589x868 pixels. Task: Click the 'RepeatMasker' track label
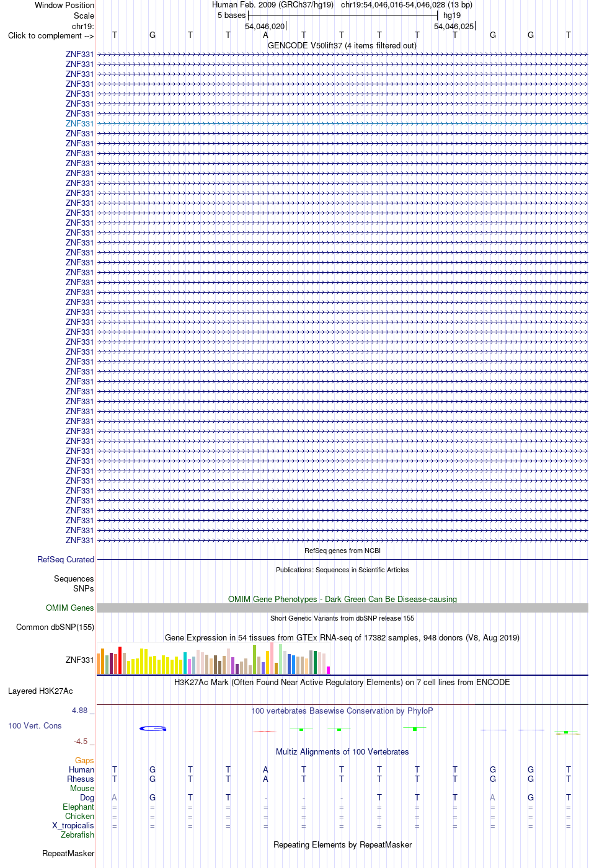click(68, 853)
